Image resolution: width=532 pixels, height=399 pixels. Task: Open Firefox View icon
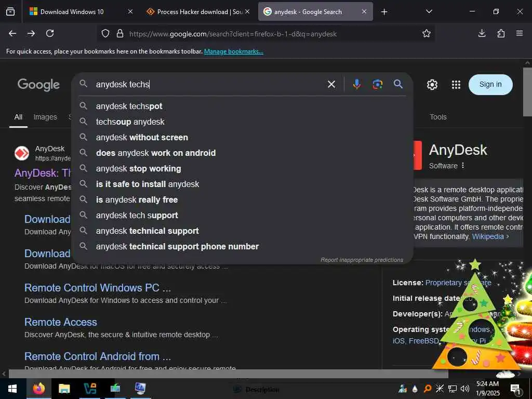pos(10,12)
